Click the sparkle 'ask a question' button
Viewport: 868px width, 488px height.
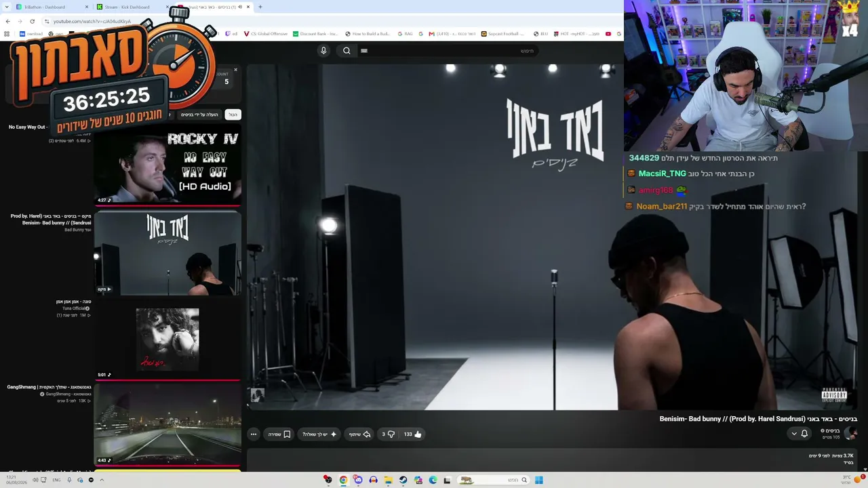click(319, 434)
